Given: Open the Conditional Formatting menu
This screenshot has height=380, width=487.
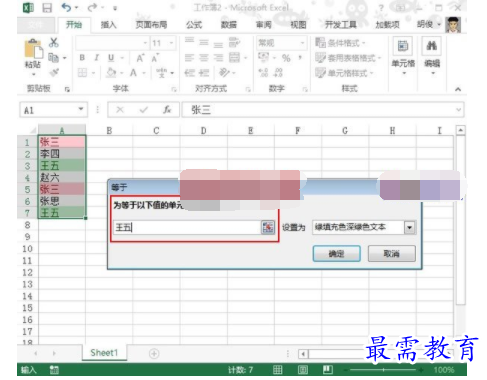Looking at the screenshot, I should tap(340, 43).
